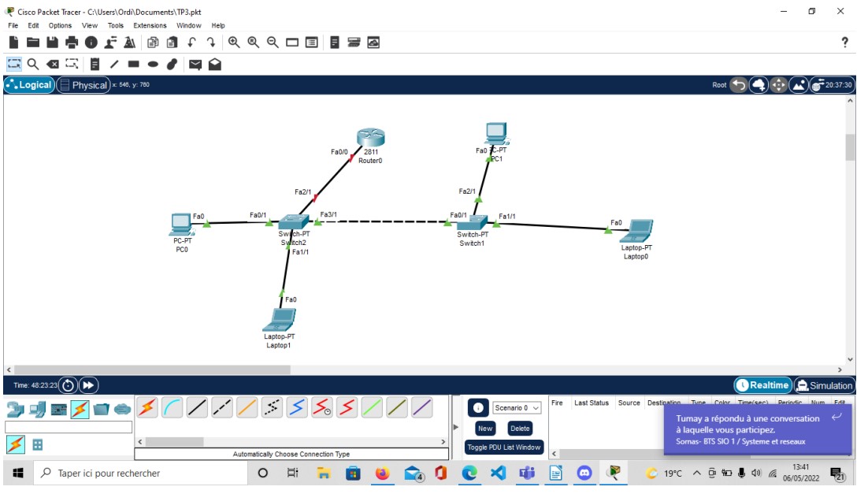The image size is (868, 494).
Task: Open the Extensions menu
Action: [x=150, y=25]
